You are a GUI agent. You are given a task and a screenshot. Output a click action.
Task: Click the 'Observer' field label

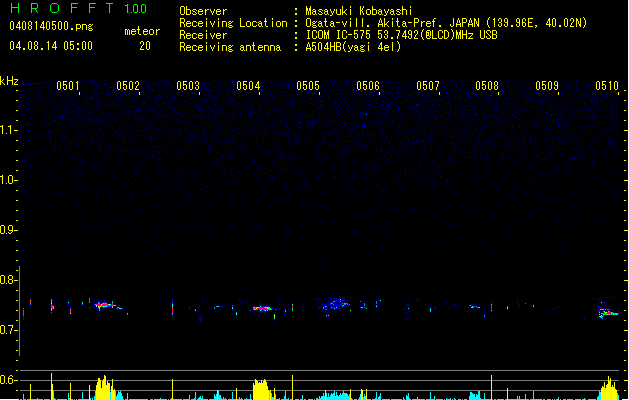[203, 11]
